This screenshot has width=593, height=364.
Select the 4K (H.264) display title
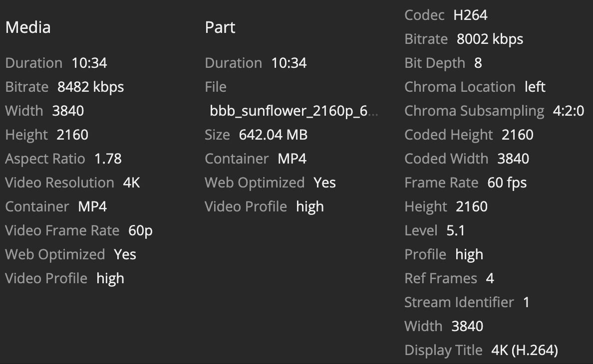[x=524, y=350]
